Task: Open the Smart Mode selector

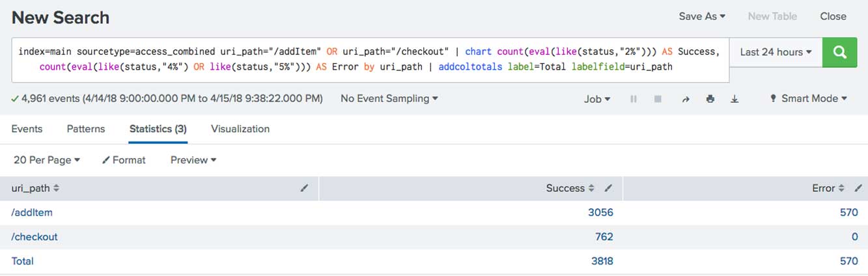Action: 808,99
